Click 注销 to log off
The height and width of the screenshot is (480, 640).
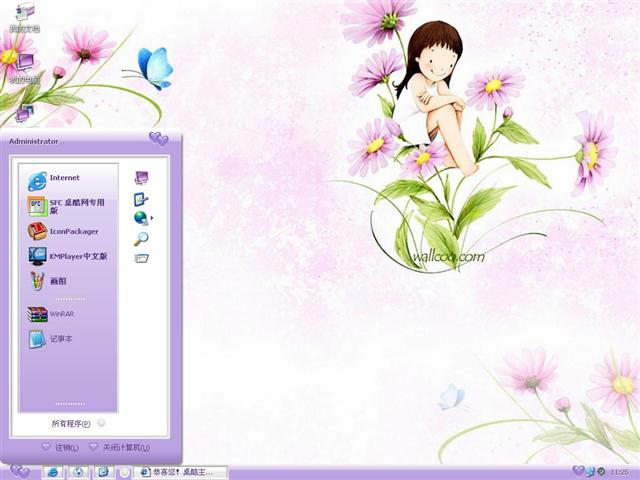61,447
